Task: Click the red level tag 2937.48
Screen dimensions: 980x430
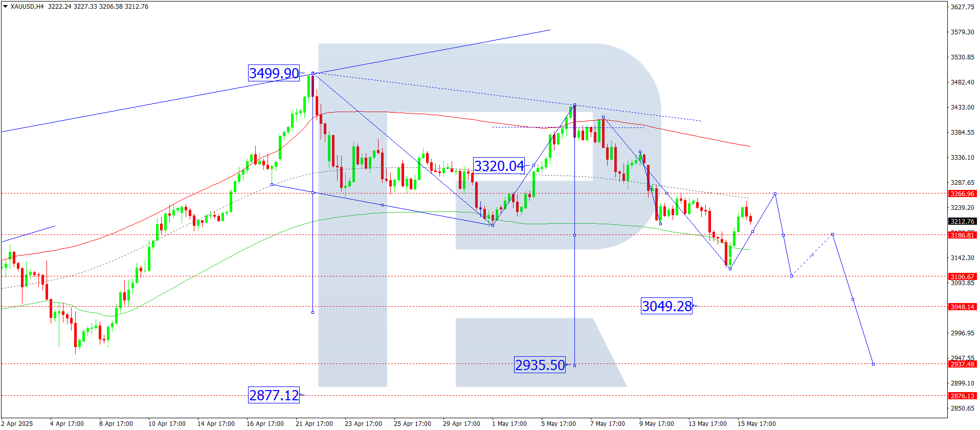Action: coord(962,364)
